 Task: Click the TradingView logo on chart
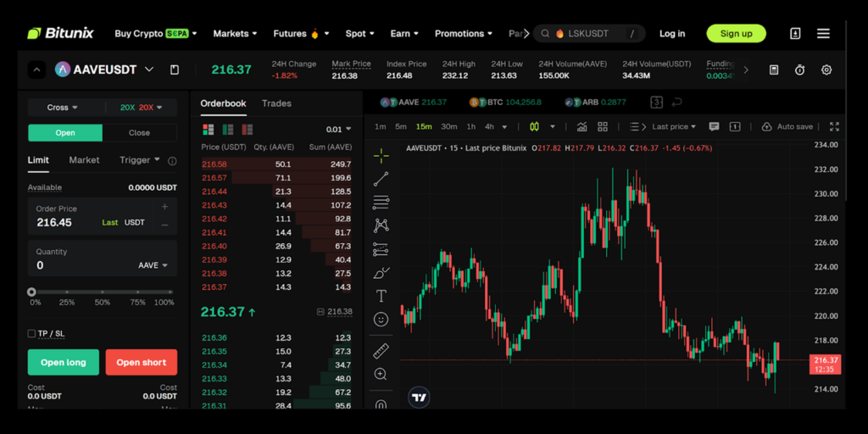[419, 398]
